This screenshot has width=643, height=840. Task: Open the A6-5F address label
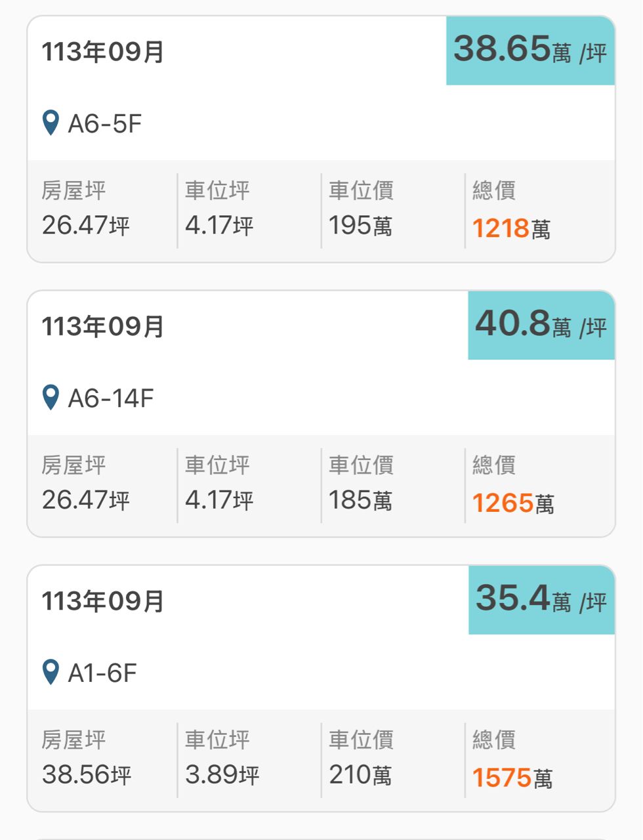tap(105, 123)
